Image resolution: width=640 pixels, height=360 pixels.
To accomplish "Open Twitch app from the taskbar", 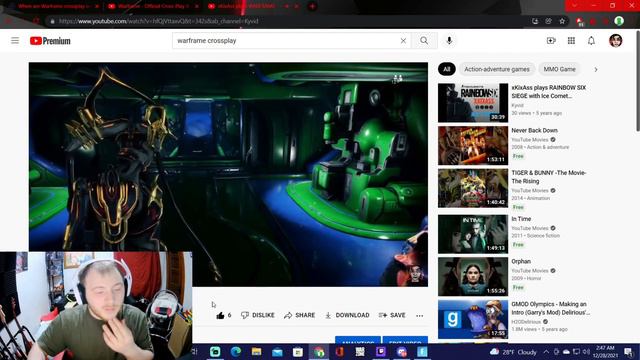I will [381, 351].
